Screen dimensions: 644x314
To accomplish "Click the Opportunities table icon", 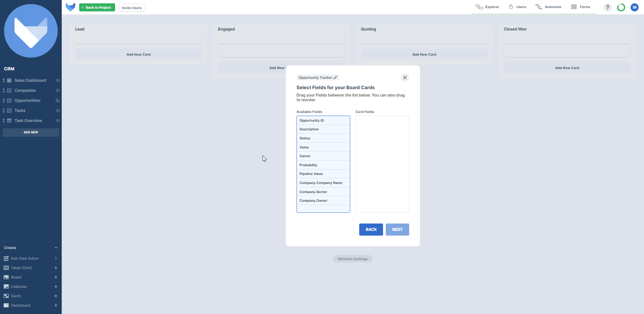I will tap(9, 101).
